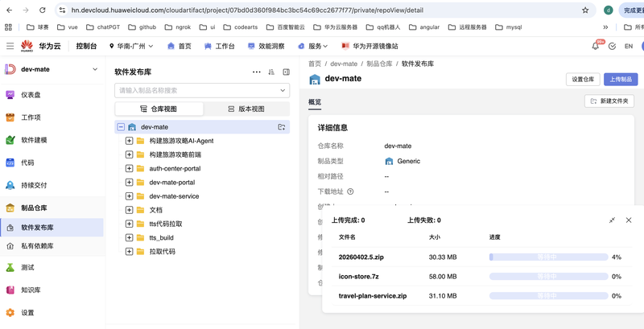Open 工作台 in the top navigation
Image resolution: width=644 pixels, height=329 pixels.
pos(219,47)
